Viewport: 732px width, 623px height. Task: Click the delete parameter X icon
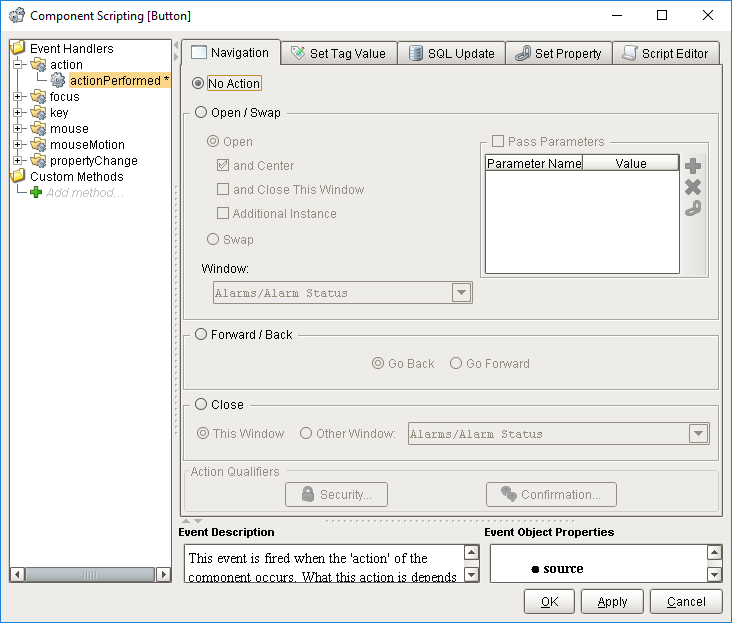click(x=693, y=187)
